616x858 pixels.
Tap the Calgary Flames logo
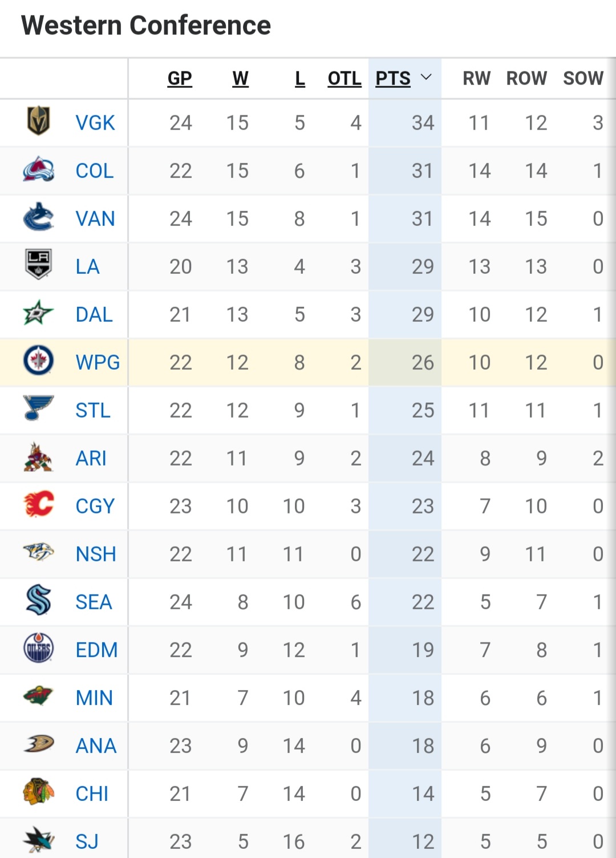(x=38, y=504)
